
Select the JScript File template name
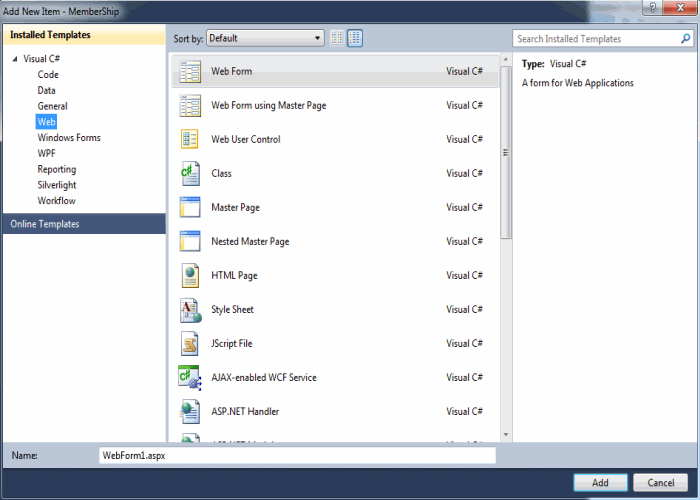tap(232, 343)
